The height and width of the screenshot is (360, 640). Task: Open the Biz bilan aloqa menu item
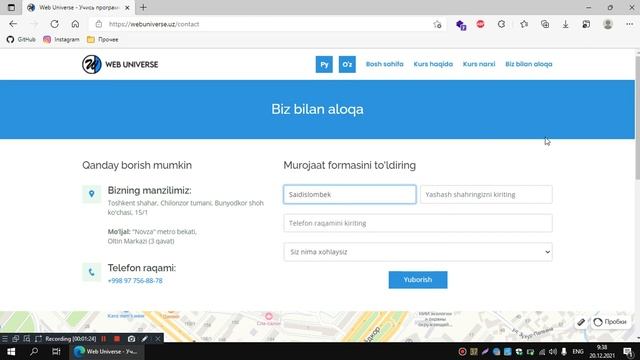coord(529,64)
